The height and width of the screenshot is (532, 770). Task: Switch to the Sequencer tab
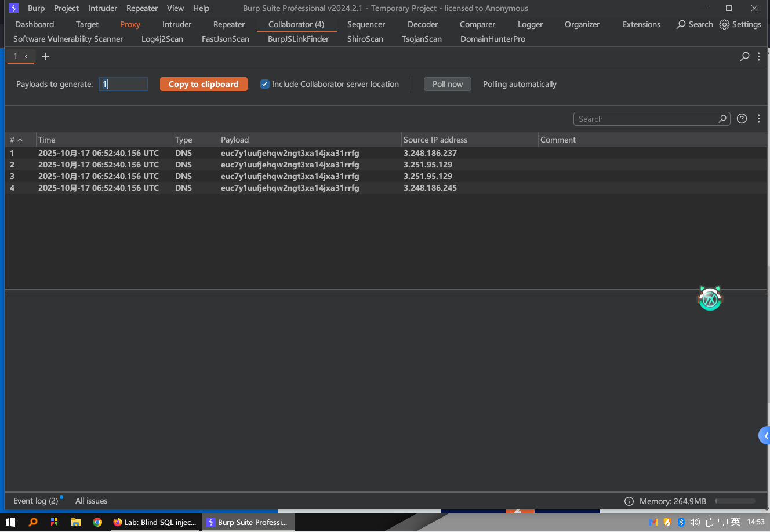(366, 24)
